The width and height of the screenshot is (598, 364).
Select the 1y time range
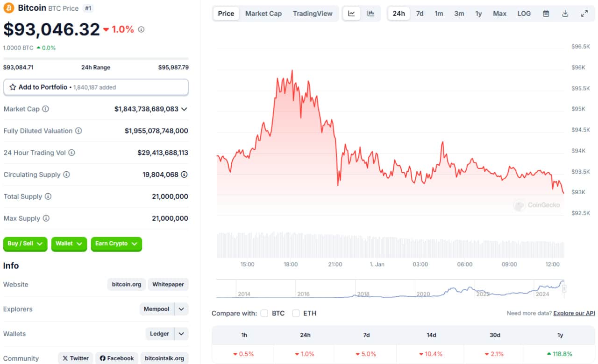click(478, 14)
